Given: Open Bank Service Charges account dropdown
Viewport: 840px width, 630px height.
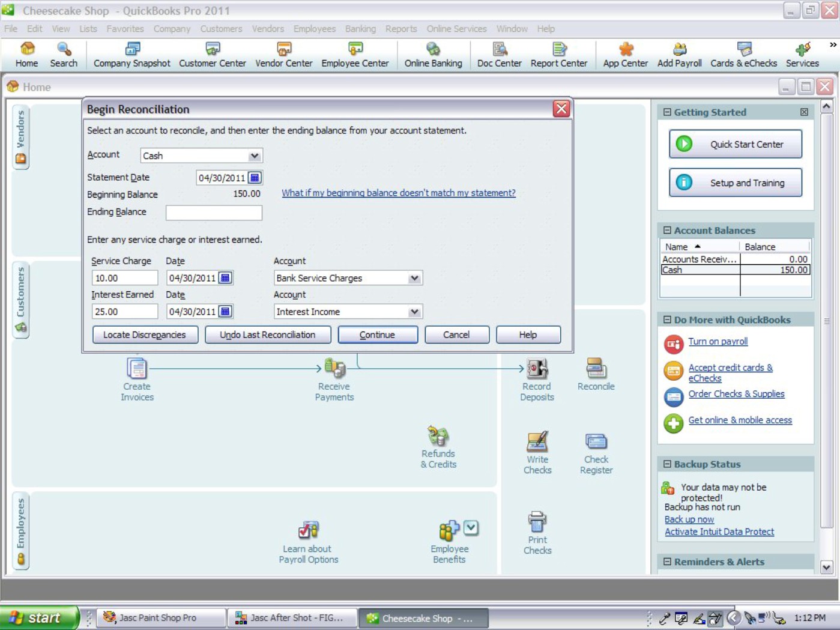Looking at the screenshot, I should click(x=414, y=278).
